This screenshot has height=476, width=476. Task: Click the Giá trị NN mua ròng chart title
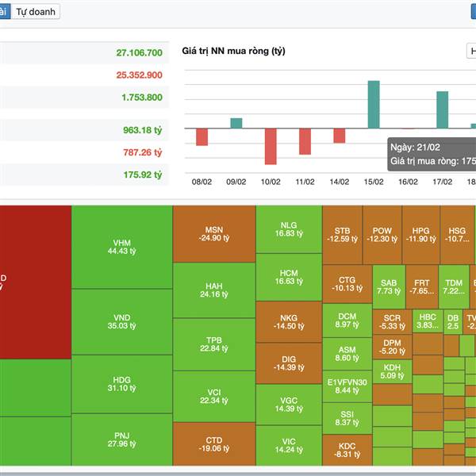pos(233,51)
